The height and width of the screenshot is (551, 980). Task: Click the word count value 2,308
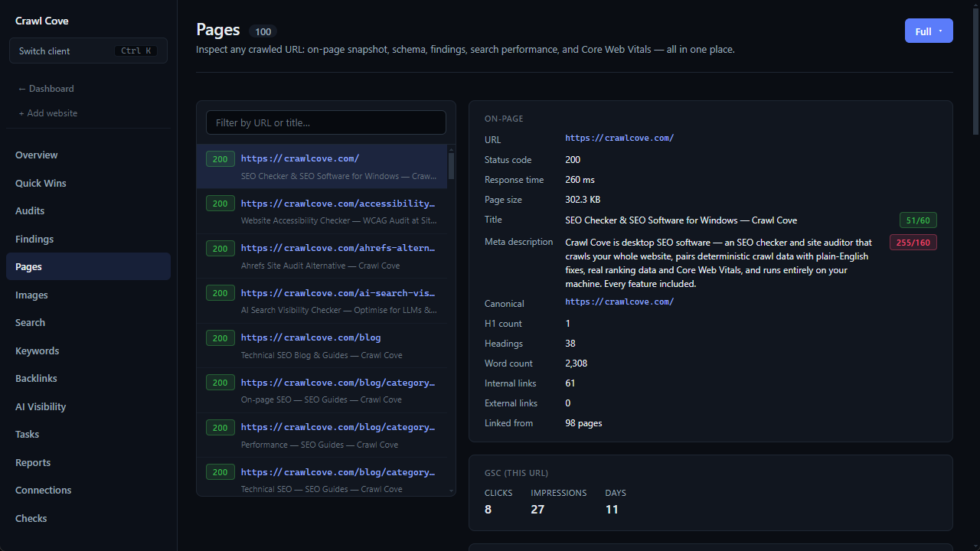click(577, 364)
